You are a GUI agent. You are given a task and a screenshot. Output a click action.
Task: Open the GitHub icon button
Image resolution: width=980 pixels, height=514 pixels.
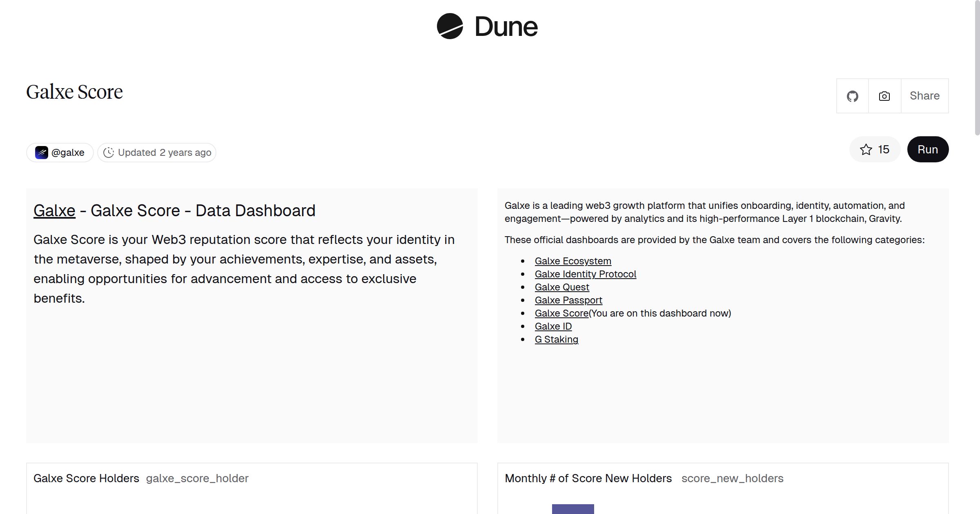pos(852,96)
